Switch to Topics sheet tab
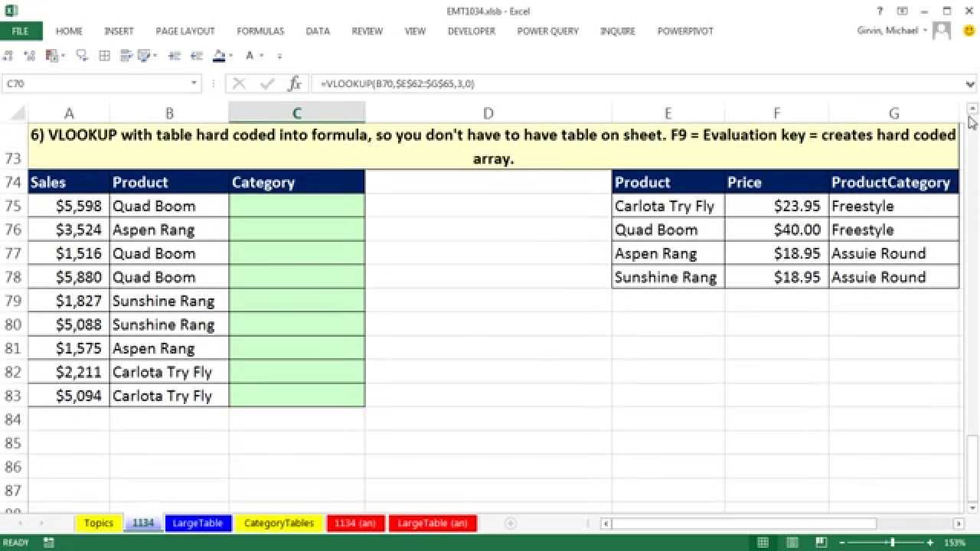This screenshot has width=980, height=551. click(99, 523)
